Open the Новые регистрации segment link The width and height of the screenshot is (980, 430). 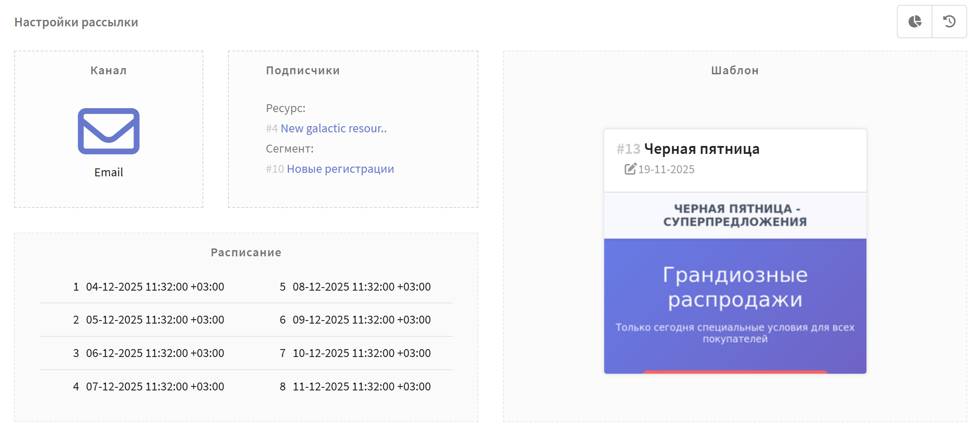pyautogui.click(x=340, y=169)
